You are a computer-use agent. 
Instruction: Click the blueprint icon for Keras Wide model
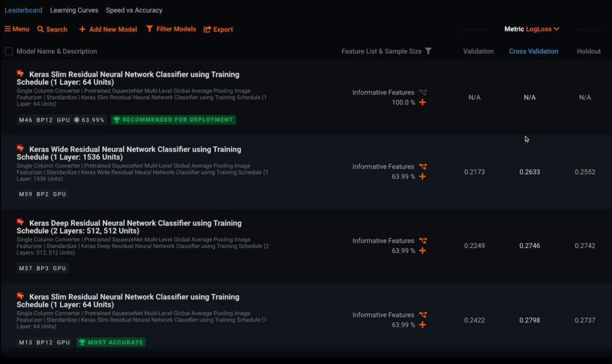click(x=423, y=167)
